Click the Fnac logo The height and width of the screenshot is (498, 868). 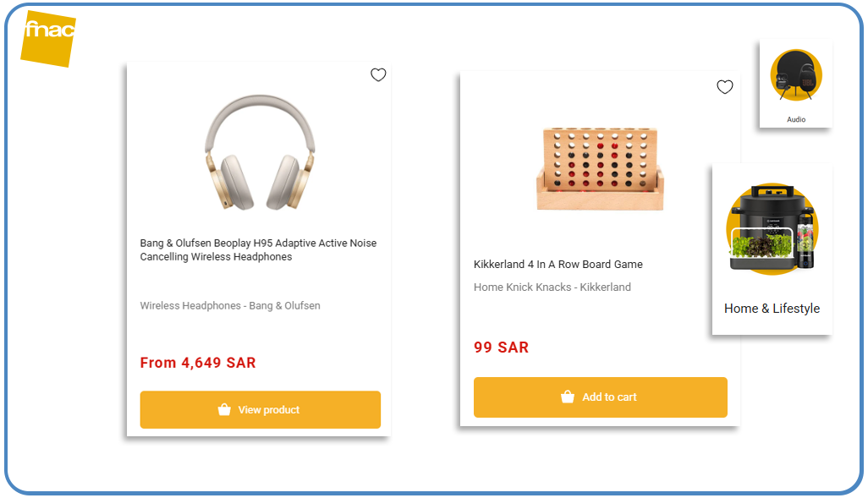[x=48, y=38]
